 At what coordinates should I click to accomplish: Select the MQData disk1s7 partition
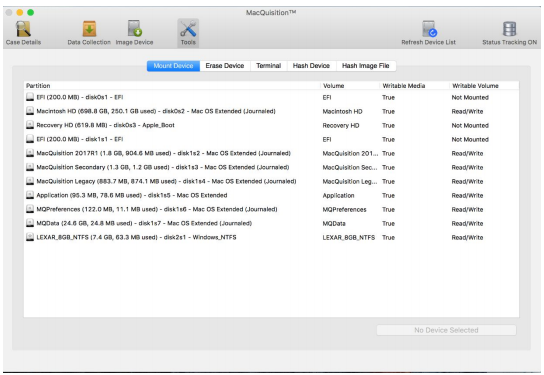coord(144,223)
